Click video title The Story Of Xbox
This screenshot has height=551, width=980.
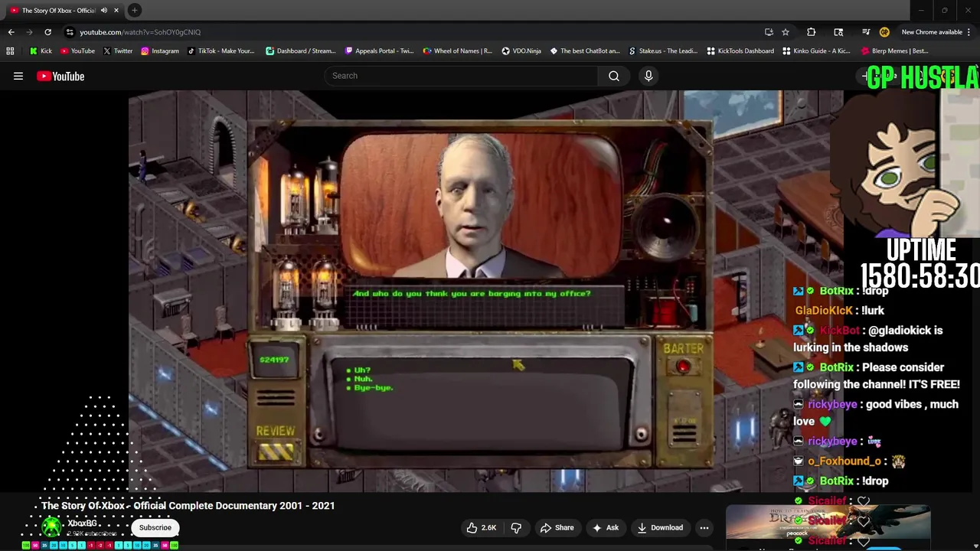tap(188, 506)
